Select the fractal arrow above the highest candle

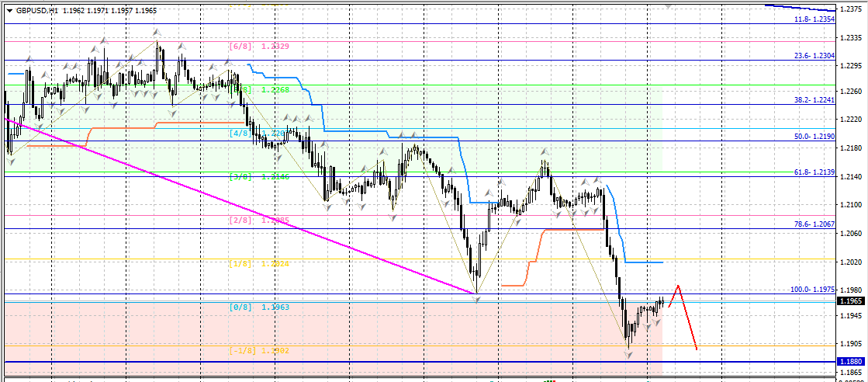click(x=157, y=33)
